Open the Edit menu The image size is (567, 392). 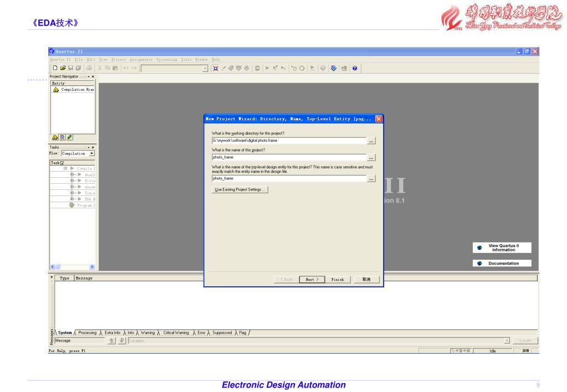pos(91,60)
